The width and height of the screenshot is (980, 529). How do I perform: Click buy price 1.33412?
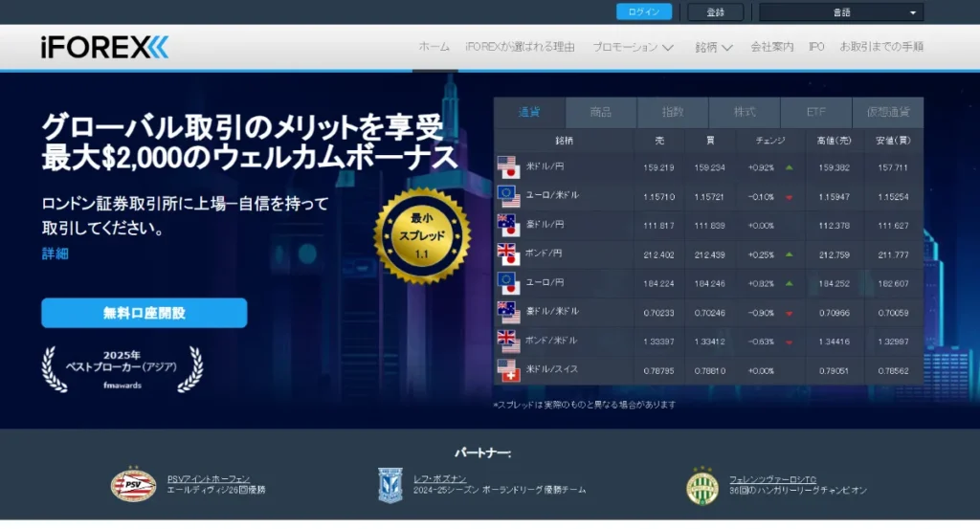click(x=709, y=342)
